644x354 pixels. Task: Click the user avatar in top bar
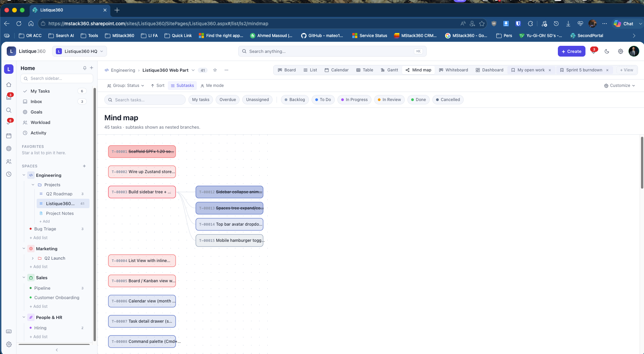click(634, 51)
